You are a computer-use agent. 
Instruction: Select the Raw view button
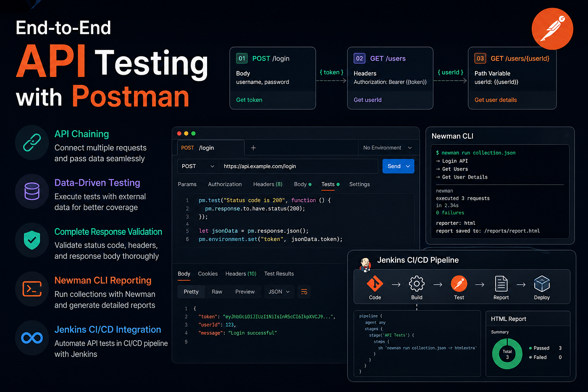217,292
